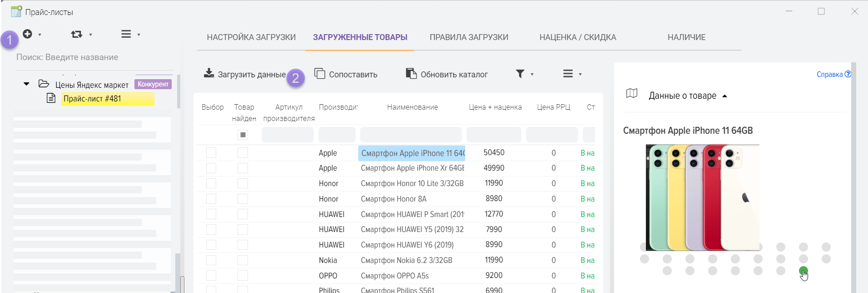
Task: Check the Выбор box for Honor 8A row
Action: pos(211,199)
